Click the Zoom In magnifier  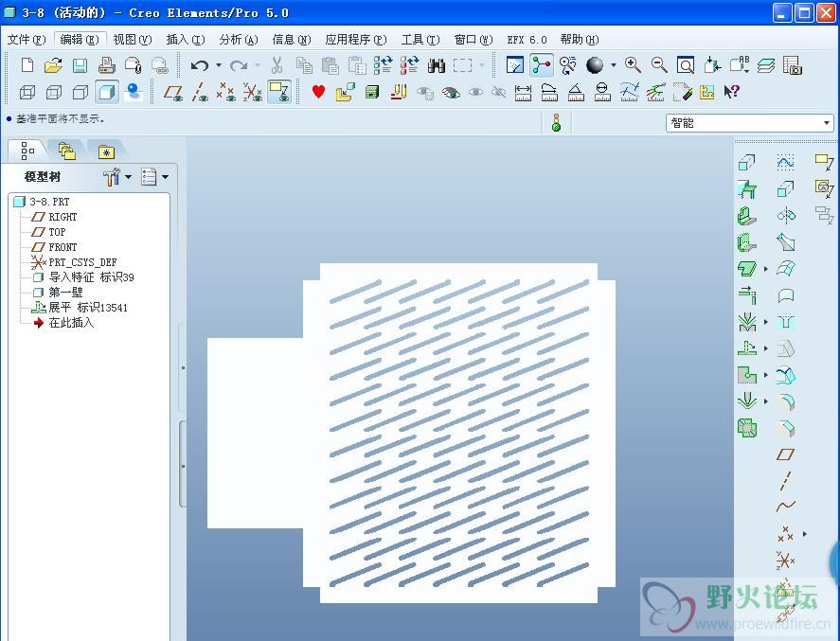[633, 65]
